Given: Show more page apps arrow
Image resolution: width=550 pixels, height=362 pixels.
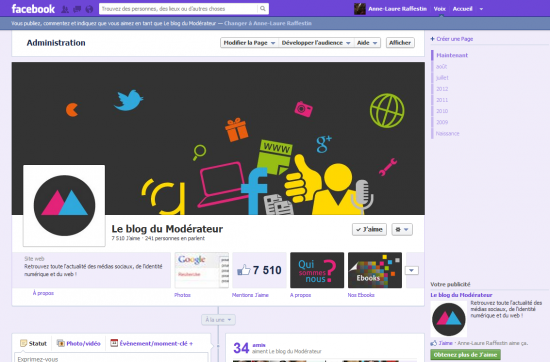Looking at the screenshot, I should [411, 270].
